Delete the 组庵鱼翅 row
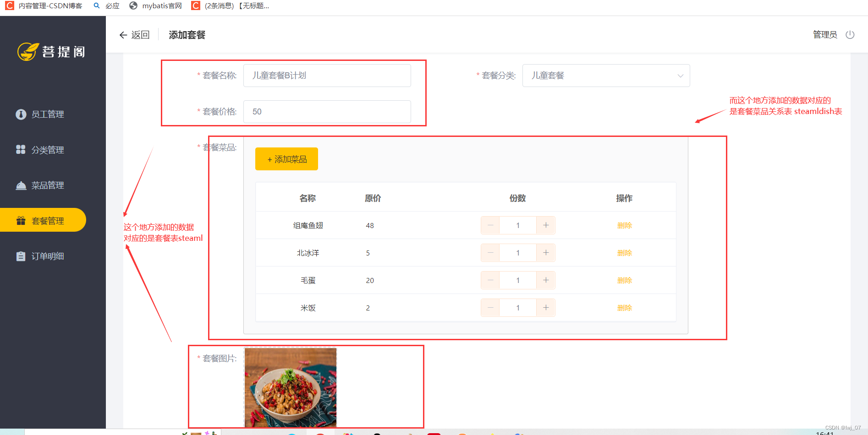Image resolution: width=868 pixels, height=435 pixels. [625, 225]
